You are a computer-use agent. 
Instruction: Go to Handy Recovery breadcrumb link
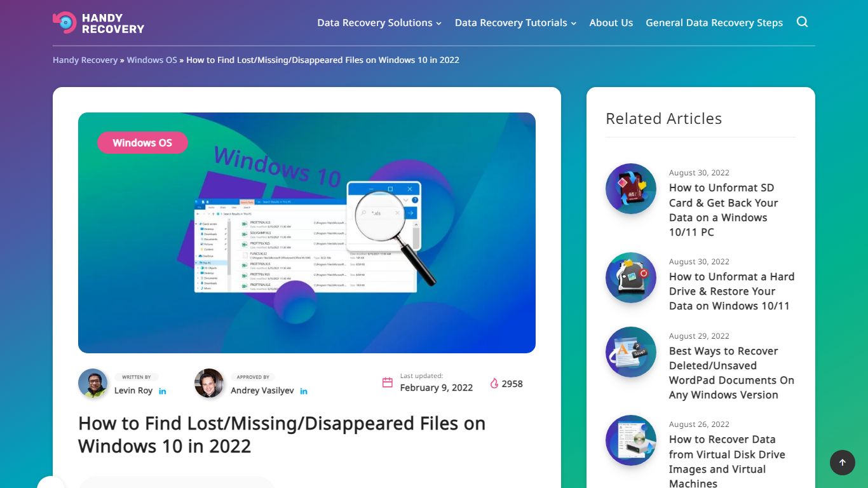point(85,60)
